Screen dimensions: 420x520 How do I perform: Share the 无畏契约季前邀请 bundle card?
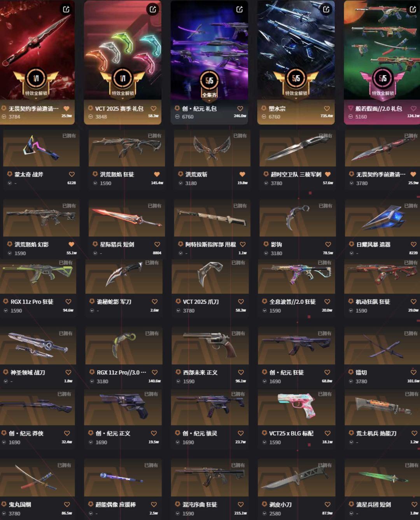point(66,9)
